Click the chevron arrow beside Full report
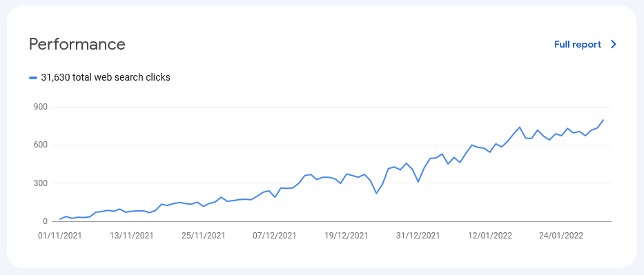644x275 pixels. 614,44
